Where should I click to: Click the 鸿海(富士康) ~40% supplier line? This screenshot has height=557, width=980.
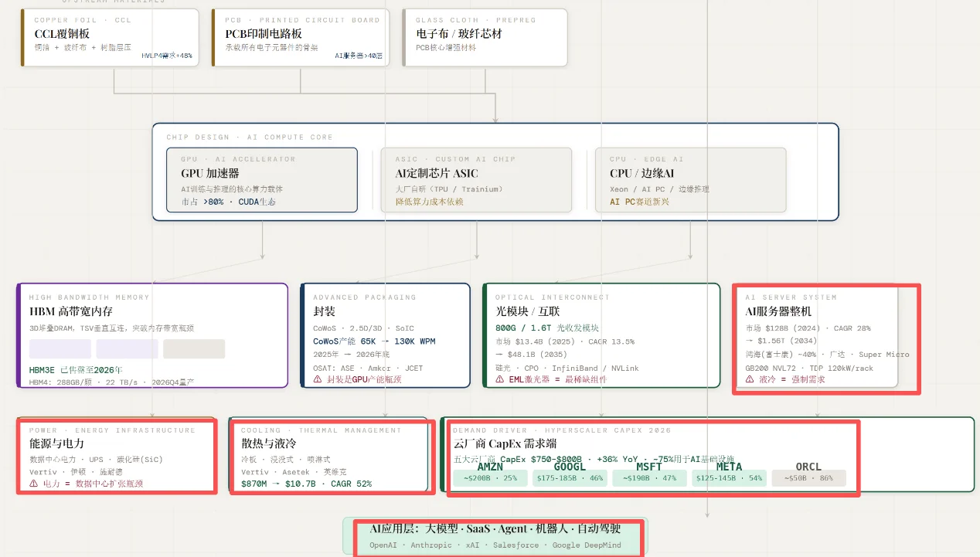[x=827, y=355]
